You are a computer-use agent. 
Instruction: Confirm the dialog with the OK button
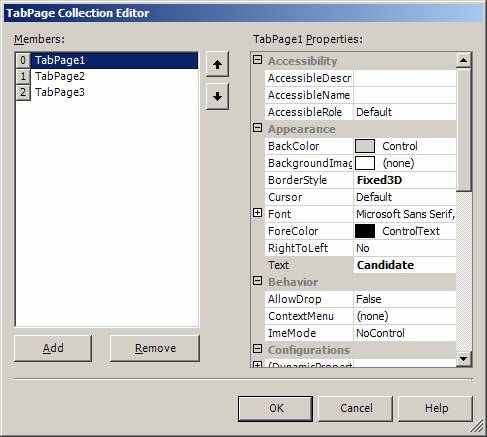(276, 408)
